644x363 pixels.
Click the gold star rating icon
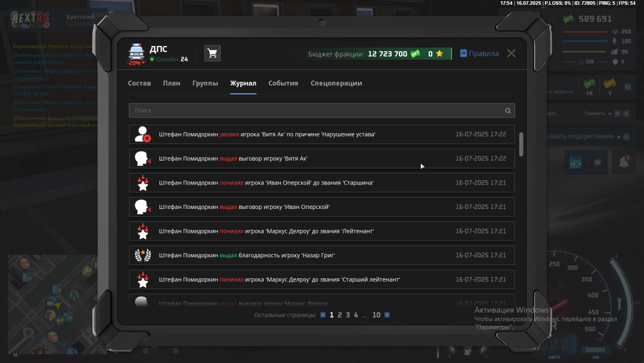coord(439,54)
